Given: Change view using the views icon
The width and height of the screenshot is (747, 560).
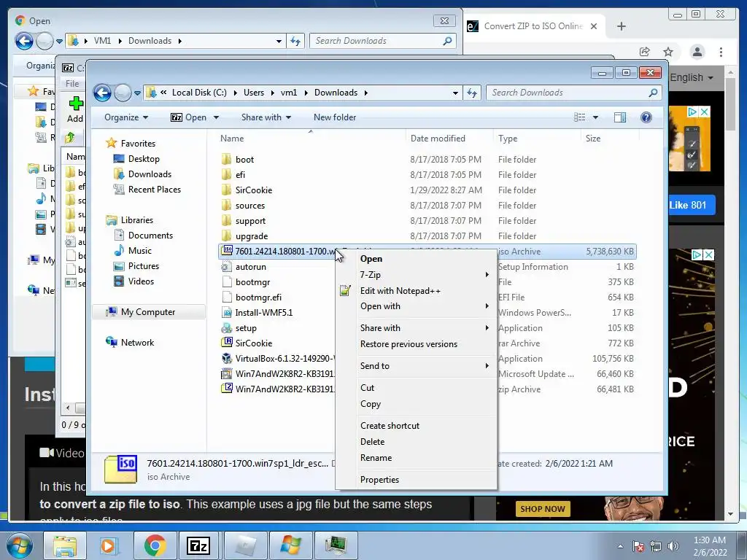Looking at the screenshot, I should tap(580, 117).
